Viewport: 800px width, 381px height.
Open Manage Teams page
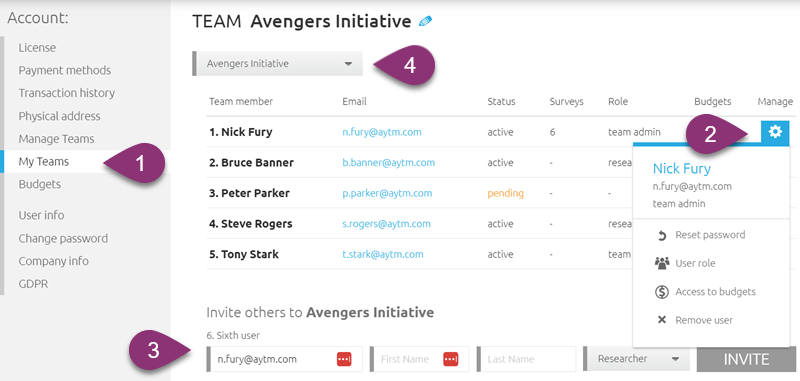57,139
